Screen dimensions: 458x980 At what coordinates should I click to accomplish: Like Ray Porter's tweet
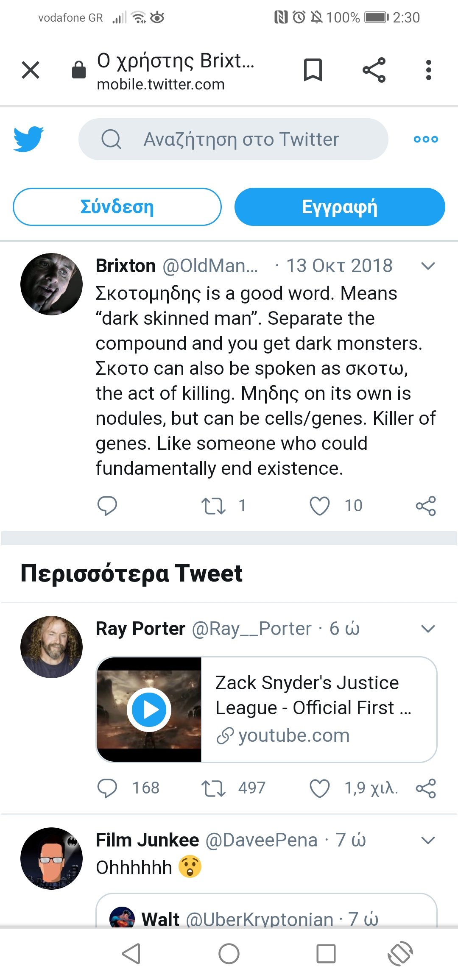coord(320,788)
